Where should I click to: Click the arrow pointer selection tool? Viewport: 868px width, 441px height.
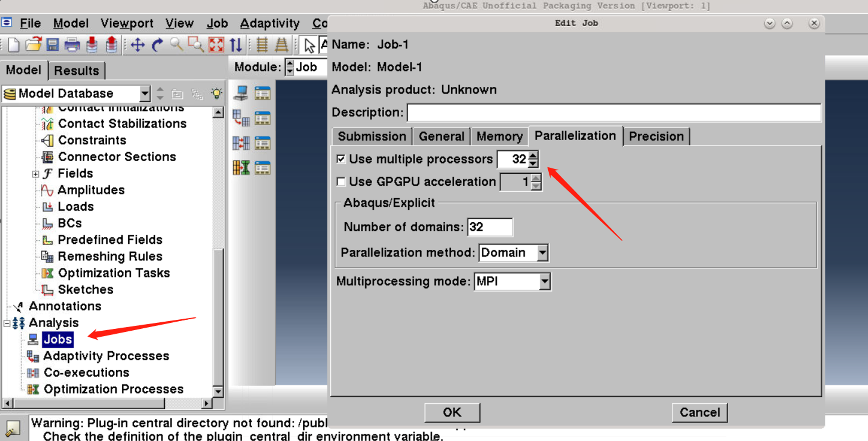click(x=309, y=45)
